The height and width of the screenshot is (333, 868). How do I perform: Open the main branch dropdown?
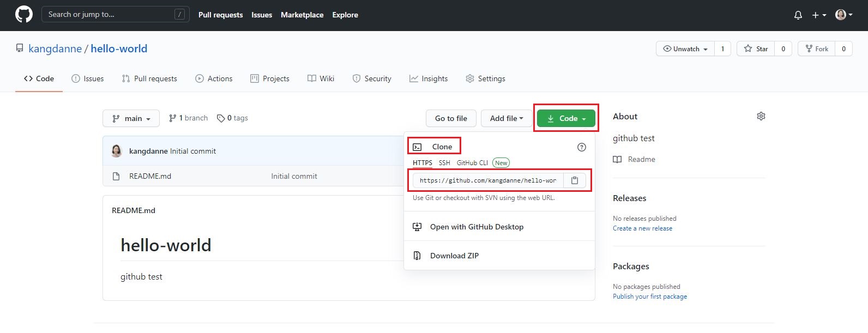[131, 118]
